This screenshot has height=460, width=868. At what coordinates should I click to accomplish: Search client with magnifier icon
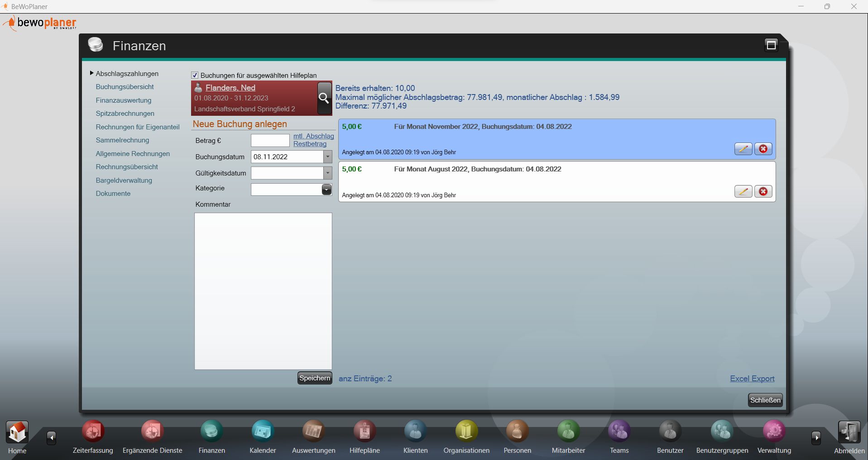[324, 98]
